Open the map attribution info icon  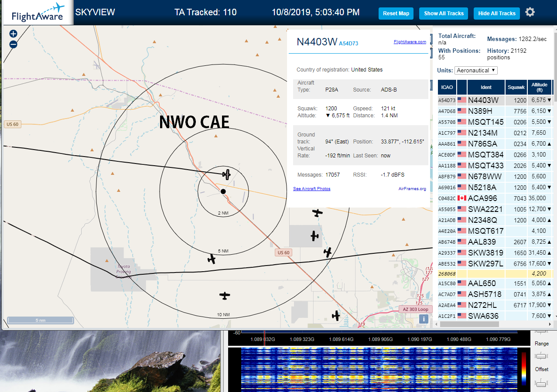point(423,319)
